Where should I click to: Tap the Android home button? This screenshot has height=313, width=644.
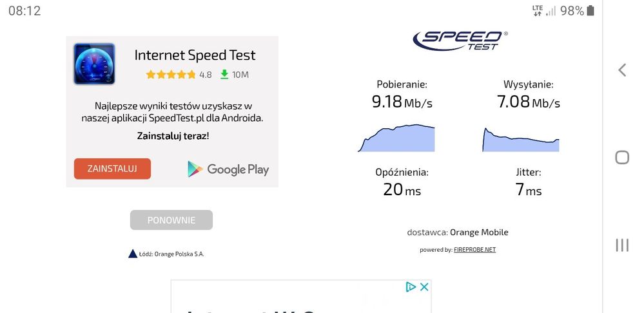(622, 157)
